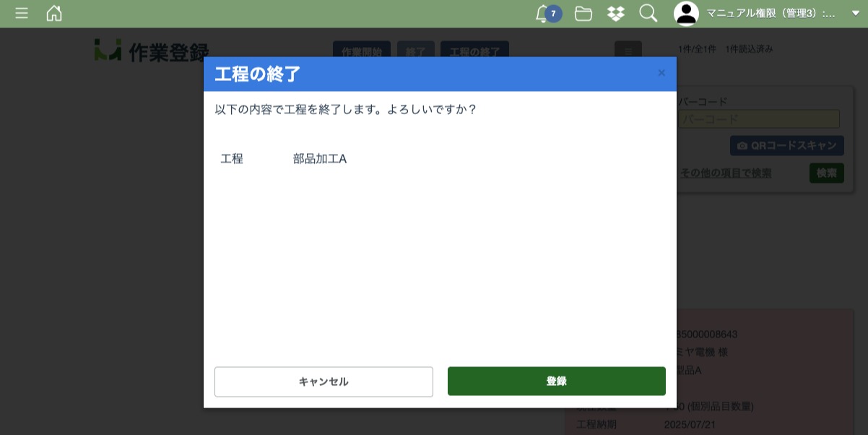Open the hamburger menu in top bar

[22, 13]
